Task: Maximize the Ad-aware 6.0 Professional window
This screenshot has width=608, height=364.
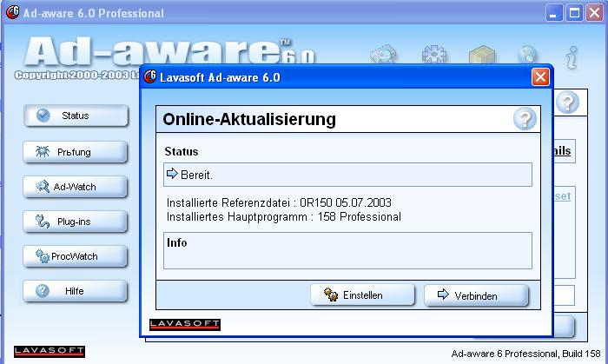Action: tap(574, 13)
